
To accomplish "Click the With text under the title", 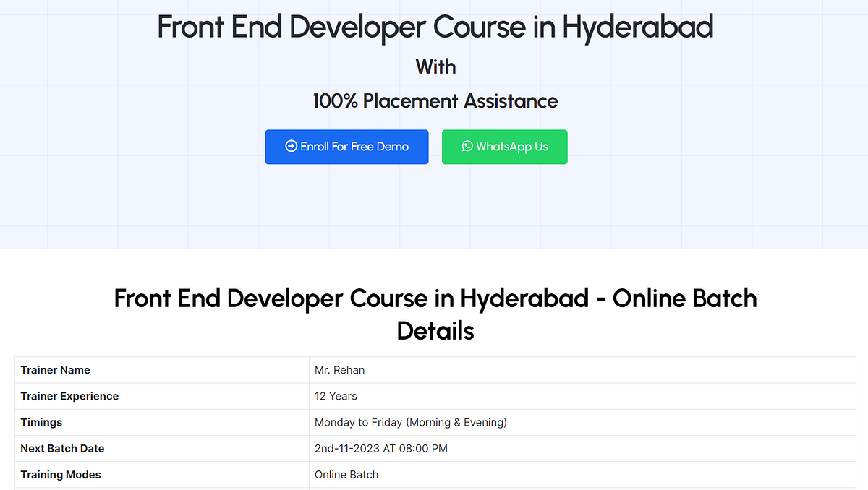I will (x=435, y=66).
